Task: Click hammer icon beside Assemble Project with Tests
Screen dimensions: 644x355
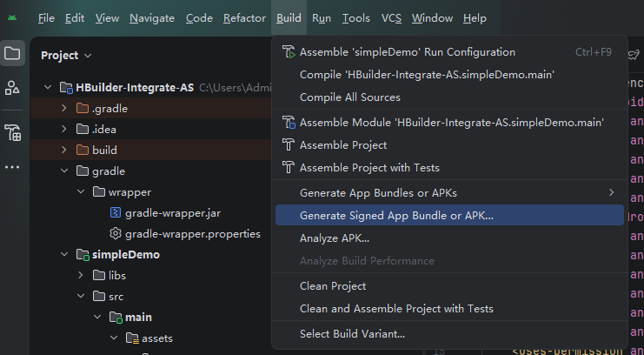Action: (289, 167)
